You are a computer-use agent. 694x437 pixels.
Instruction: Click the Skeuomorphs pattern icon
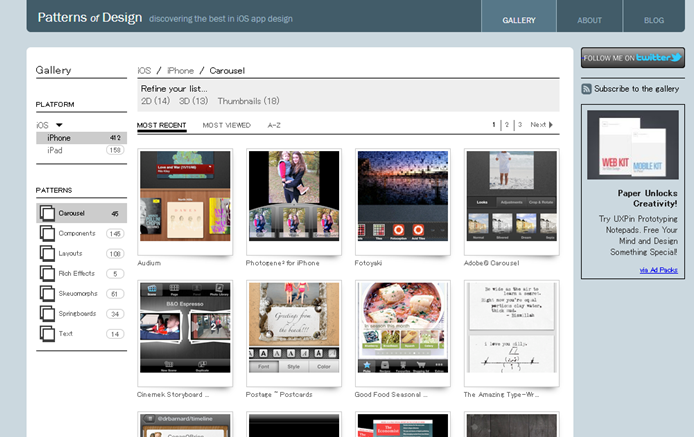47,293
